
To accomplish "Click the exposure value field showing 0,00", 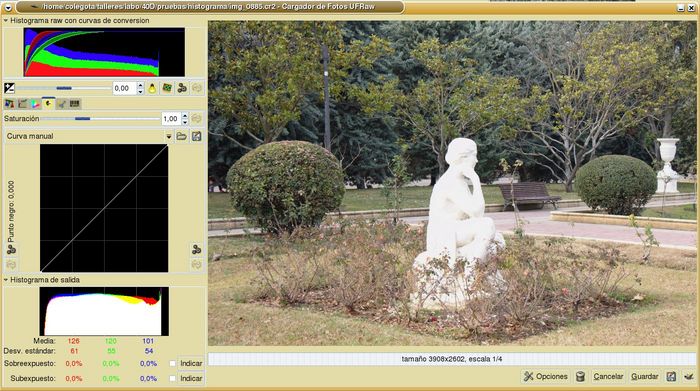I will click(x=124, y=88).
